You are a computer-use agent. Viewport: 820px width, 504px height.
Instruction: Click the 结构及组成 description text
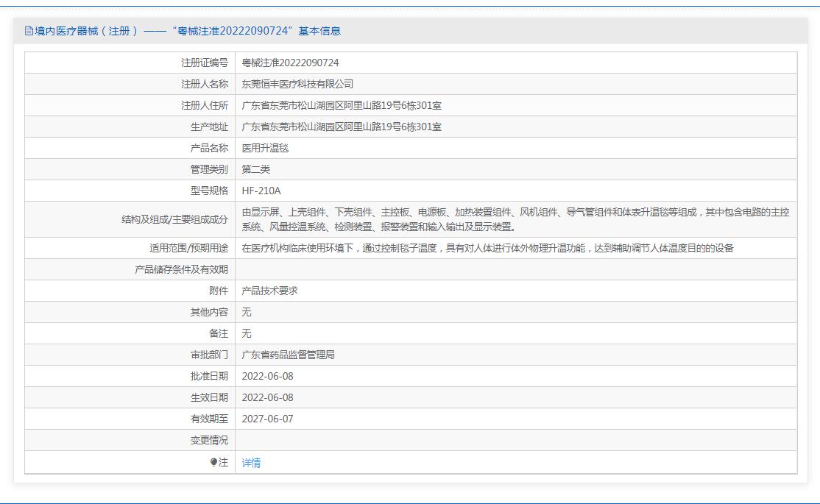point(515,219)
